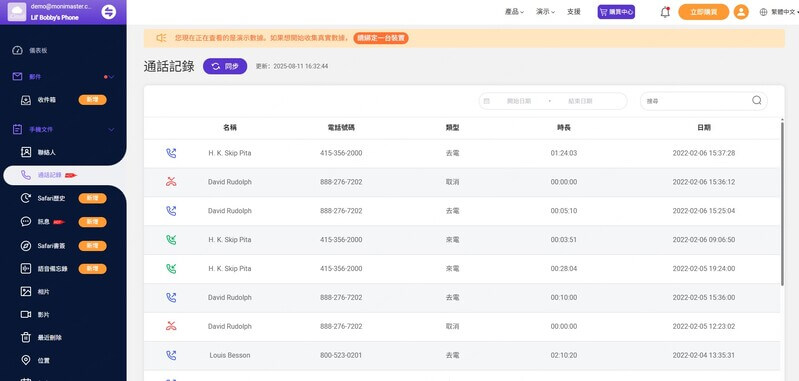Collapse the 郵件 section chevron

point(111,77)
